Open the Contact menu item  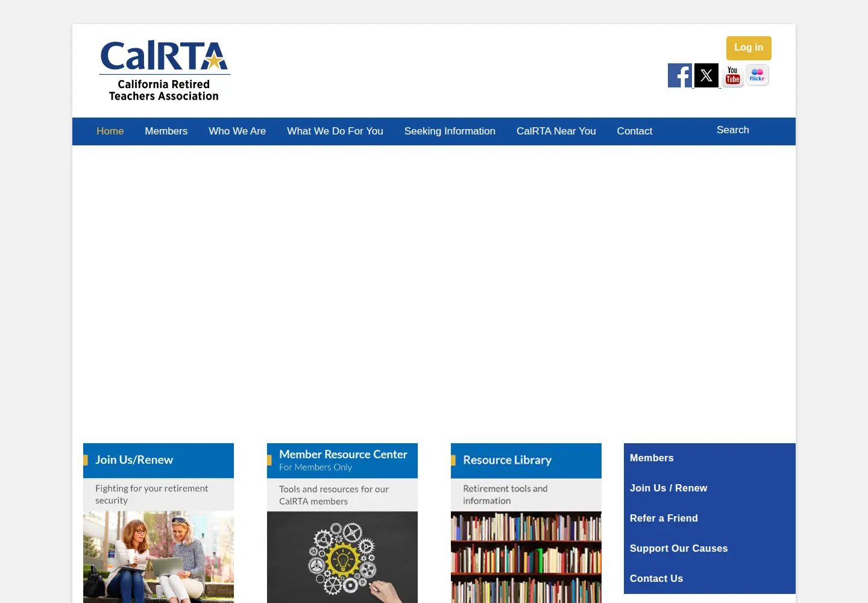tap(635, 131)
